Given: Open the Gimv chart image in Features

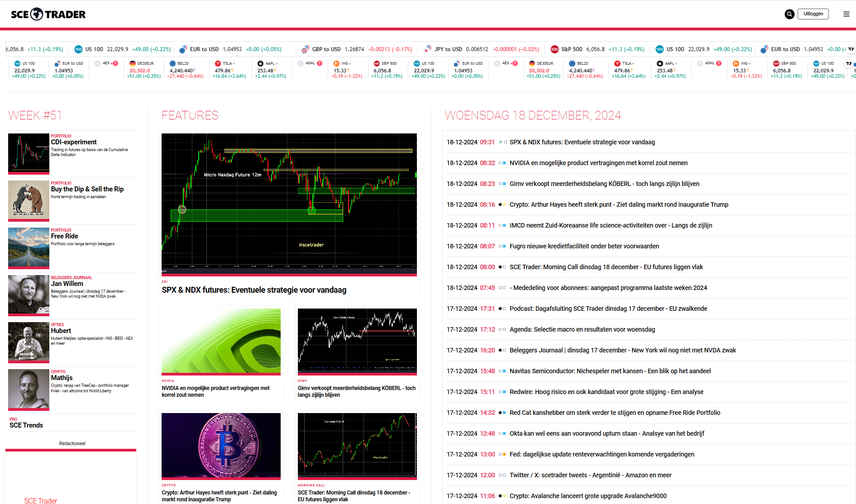Looking at the screenshot, I should (357, 341).
